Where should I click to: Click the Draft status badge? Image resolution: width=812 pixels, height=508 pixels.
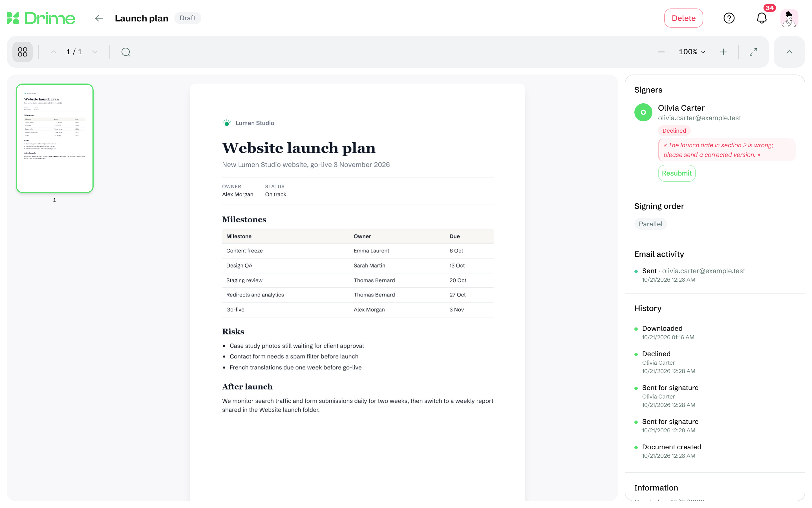coord(187,18)
